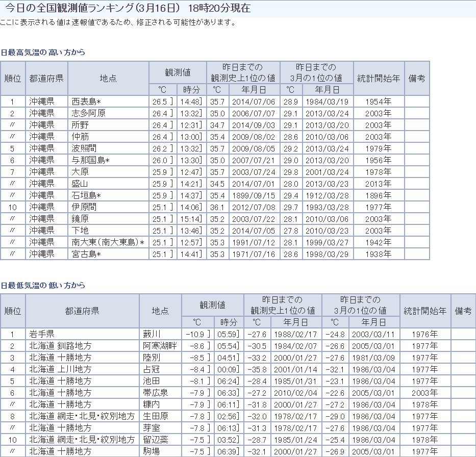Click the 宮古島 location name
Viewport: 476px width, 457px height.
pos(86,254)
